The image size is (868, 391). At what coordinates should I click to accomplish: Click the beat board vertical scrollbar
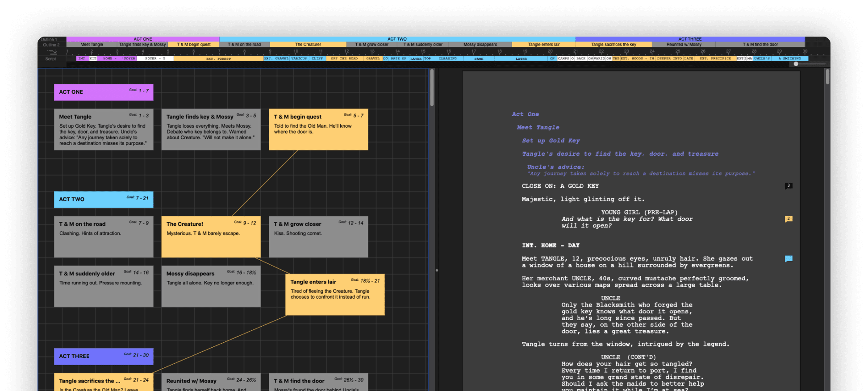(432, 87)
